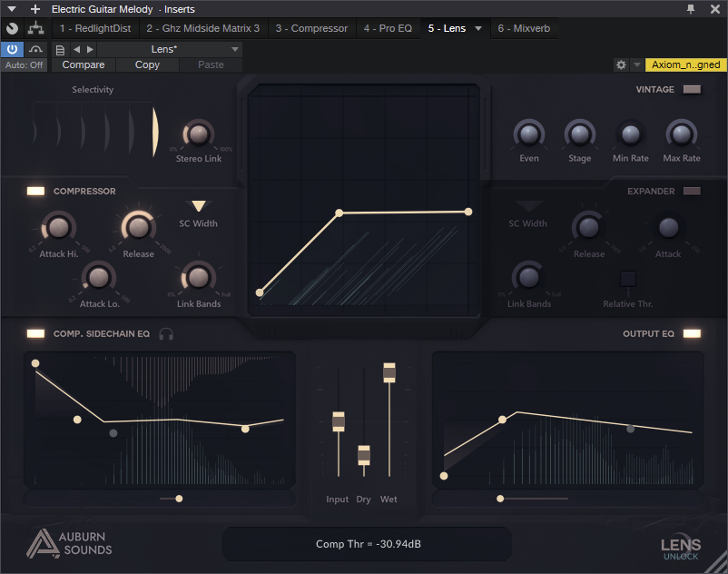728x574 pixels.
Task: Expand the dropdown arrow beside the gear
Action: pos(637,64)
